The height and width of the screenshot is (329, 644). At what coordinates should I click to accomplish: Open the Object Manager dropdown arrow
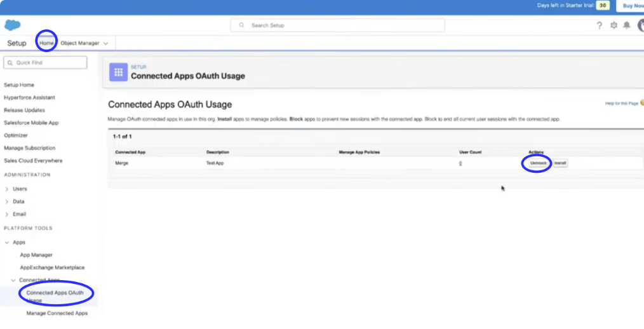105,43
